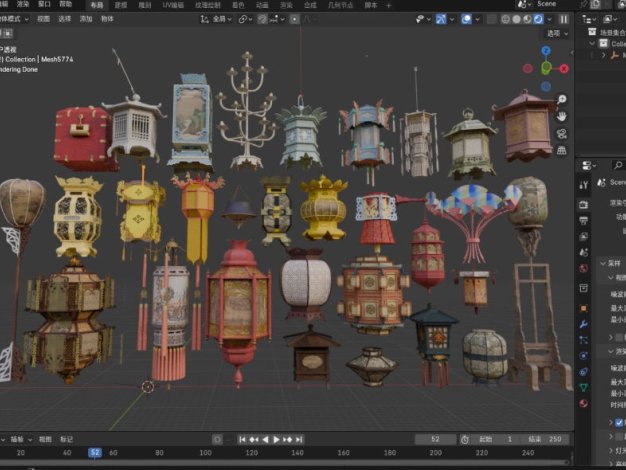
Task: Open the 全局 transform orientation dropdown
Action: tap(218, 19)
